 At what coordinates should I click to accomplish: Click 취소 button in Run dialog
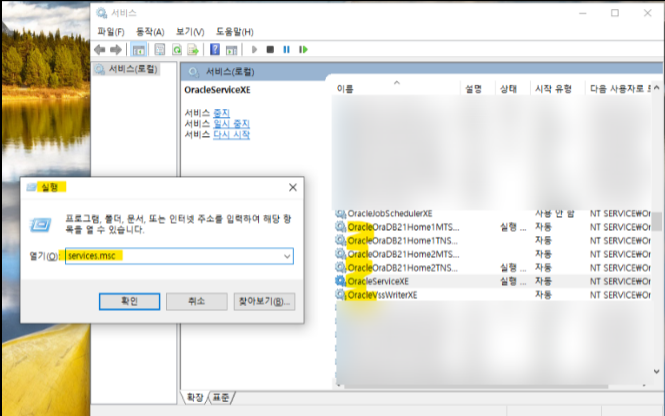(x=196, y=301)
